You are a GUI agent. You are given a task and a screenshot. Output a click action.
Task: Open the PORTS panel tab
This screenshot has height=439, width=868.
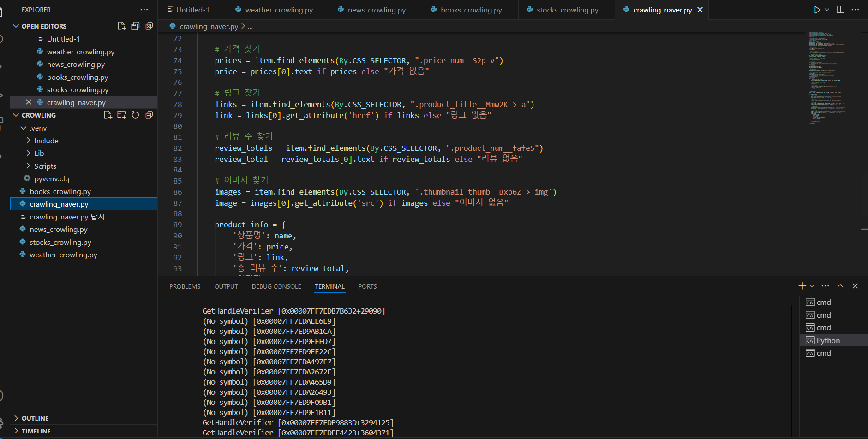coord(367,286)
